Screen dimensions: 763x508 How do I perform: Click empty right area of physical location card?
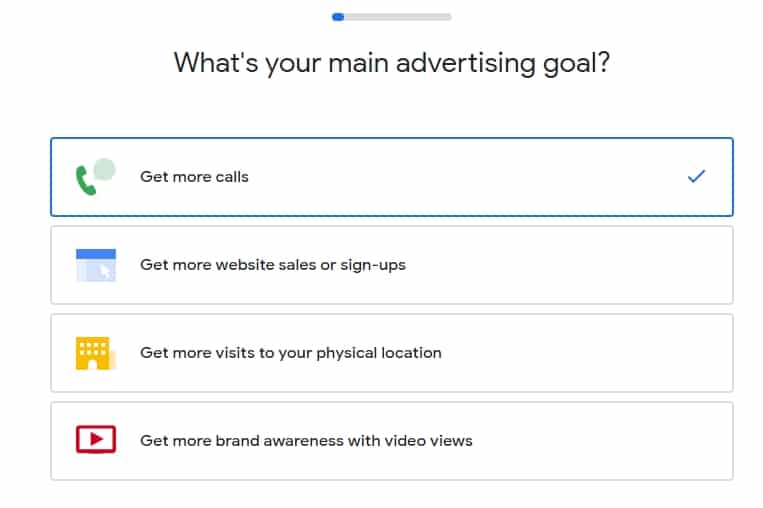600,353
